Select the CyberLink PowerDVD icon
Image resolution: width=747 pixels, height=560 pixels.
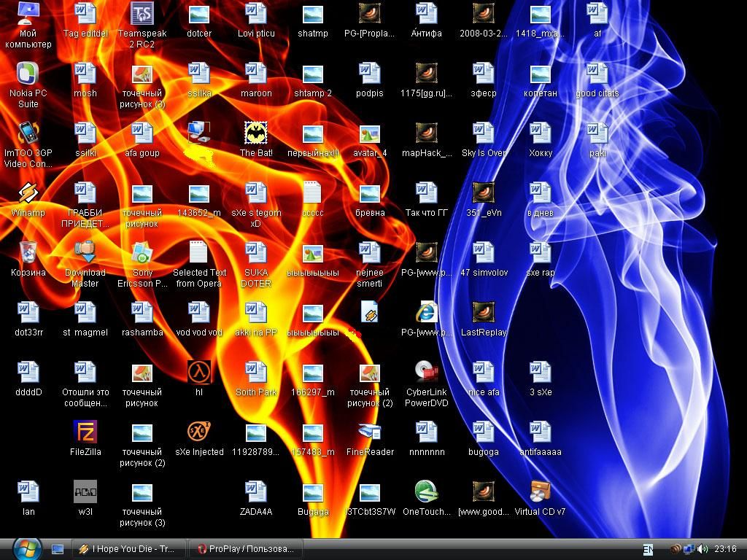tap(426, 373)
